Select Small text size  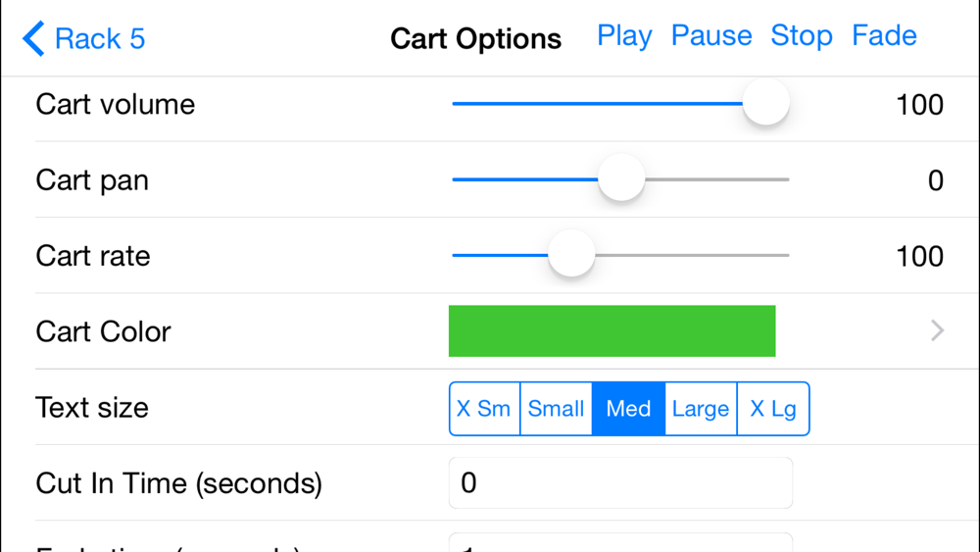pos(556,409)
